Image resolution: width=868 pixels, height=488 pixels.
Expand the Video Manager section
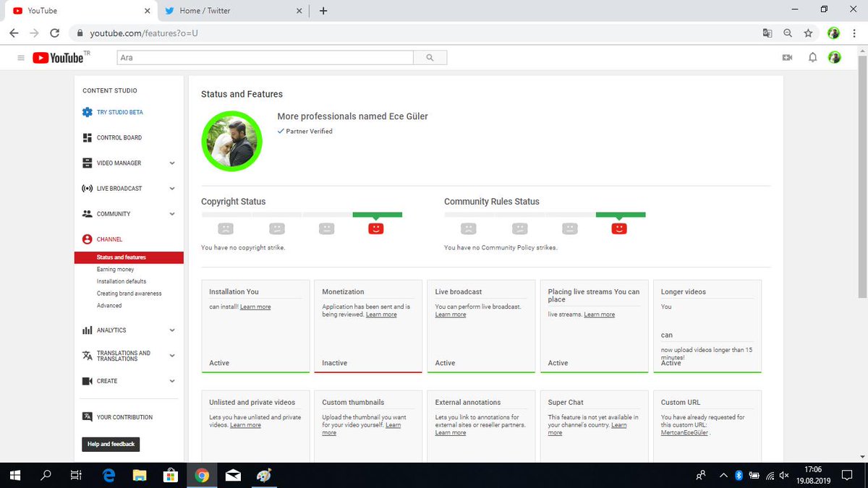pyautogui.click(x=172, y=163)
